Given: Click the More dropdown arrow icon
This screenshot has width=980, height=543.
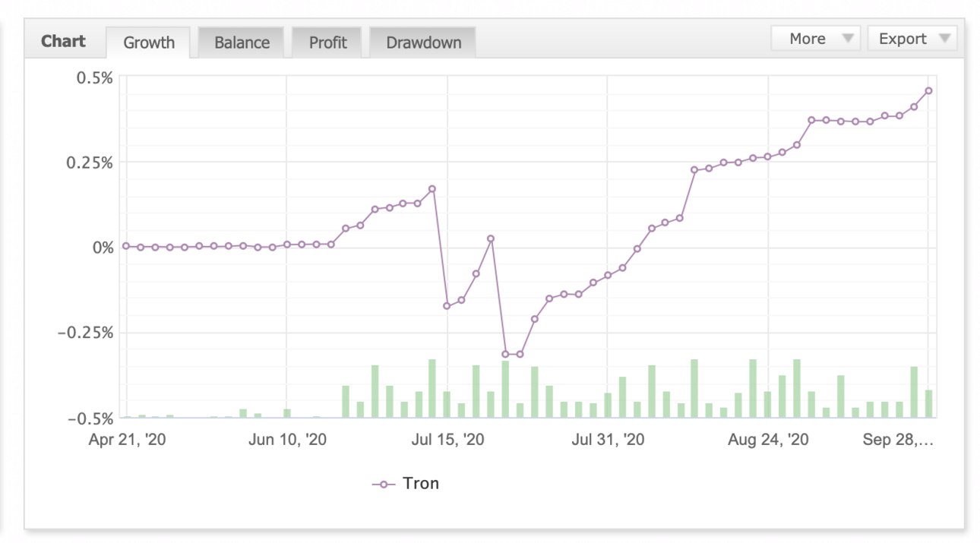Looking at the screenshot, I should (x=848, y=39).
